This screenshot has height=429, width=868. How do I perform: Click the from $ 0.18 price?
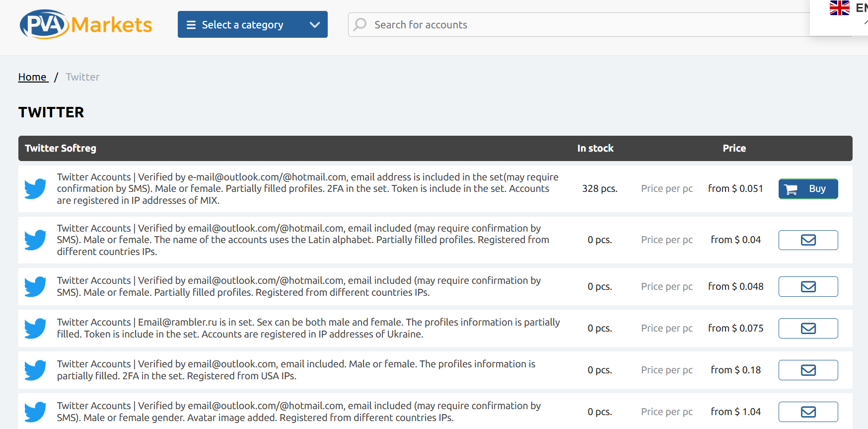pyautogui.click(x=736, y=370)
